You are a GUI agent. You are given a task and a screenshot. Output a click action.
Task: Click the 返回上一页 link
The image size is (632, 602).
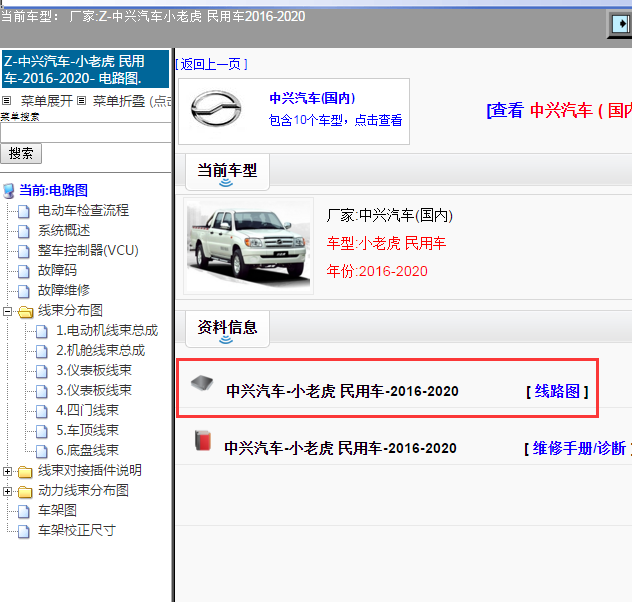[212, 64]
